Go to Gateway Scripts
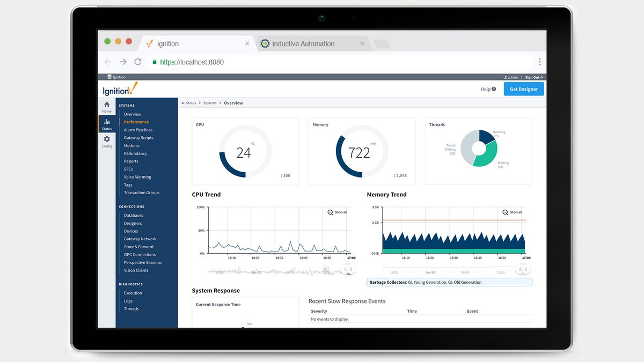Viewport: 644px width, 362px height. point(138,138)
